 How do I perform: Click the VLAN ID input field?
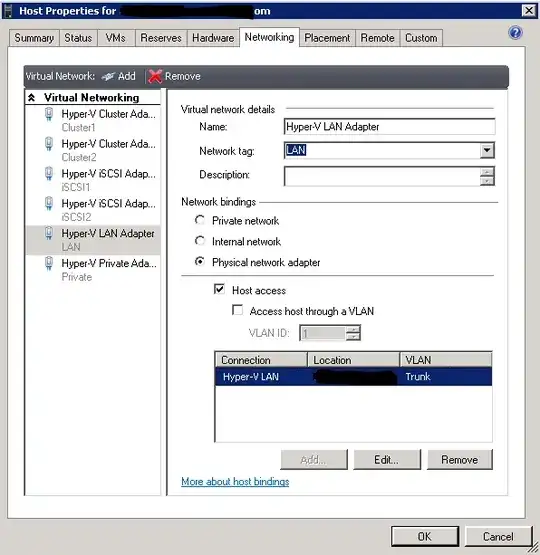pos(323,333)
